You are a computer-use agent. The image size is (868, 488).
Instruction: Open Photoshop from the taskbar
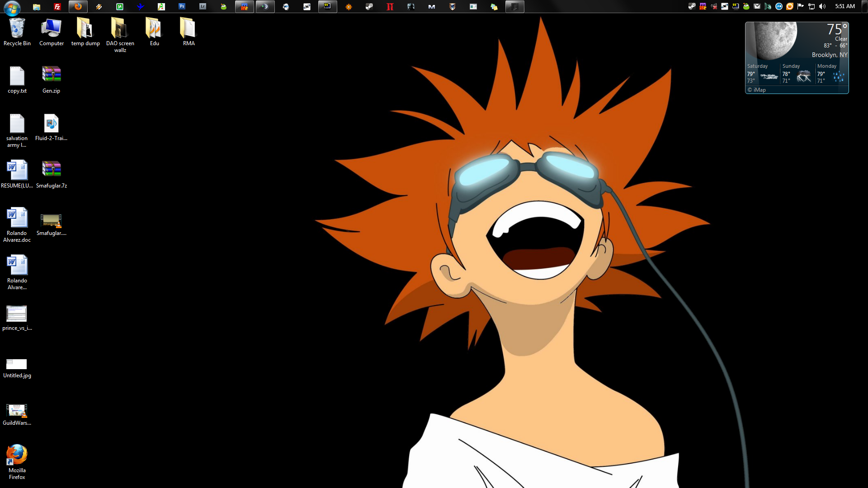click(182, 7)
